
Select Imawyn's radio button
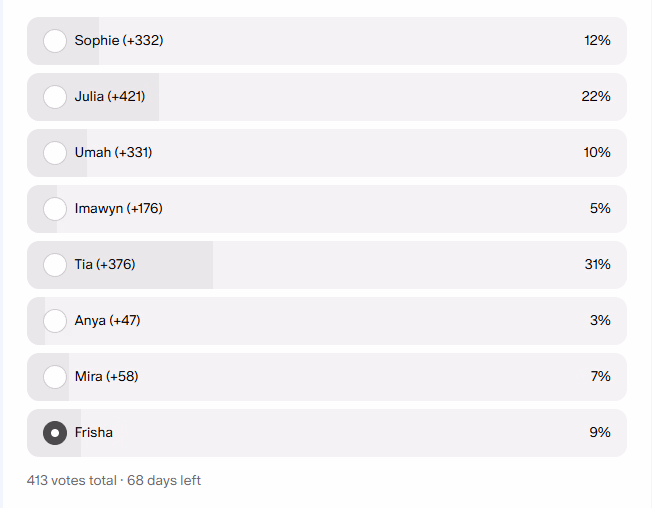[55, 209]
